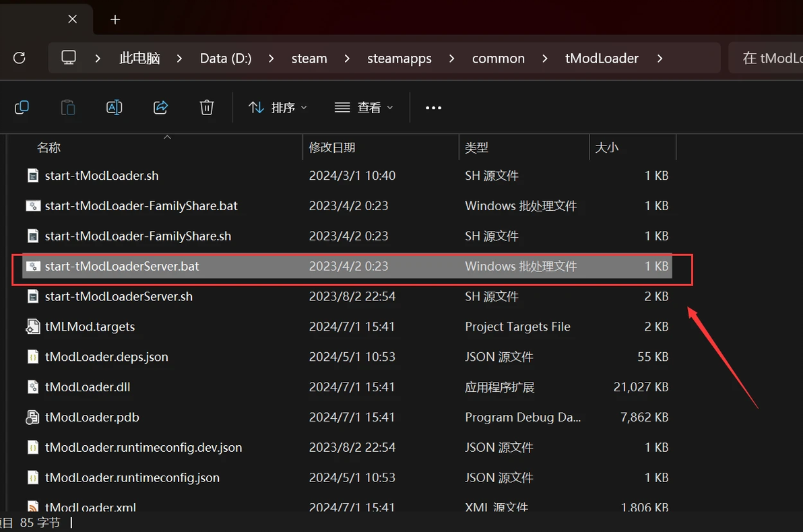Screen dimensions: 803x532
Task: Click date 2024/3/1 10:40
Action: 352,176
